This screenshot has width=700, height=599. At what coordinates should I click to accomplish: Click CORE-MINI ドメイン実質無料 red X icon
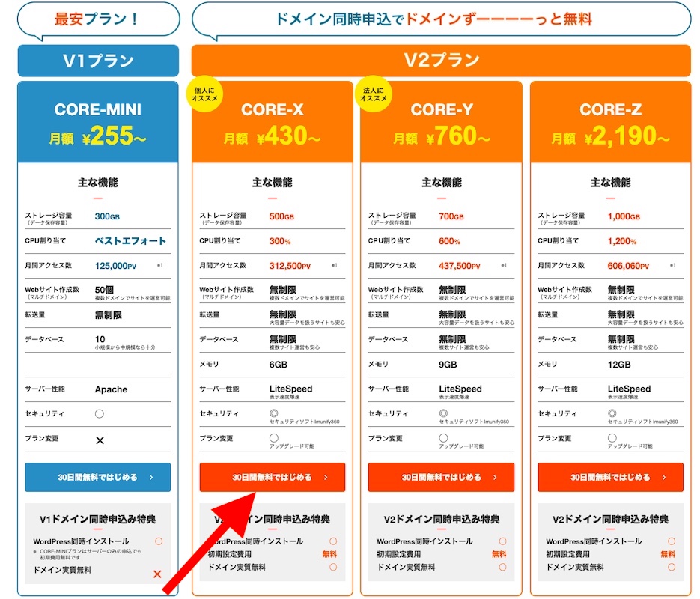(157, 574)
